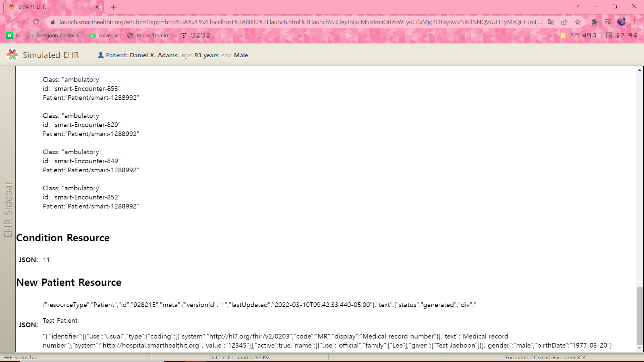Image resolution: width=644 pixels, height=362 pixels.
Task: Open the solved.ac bookmark
Action: 105,36
